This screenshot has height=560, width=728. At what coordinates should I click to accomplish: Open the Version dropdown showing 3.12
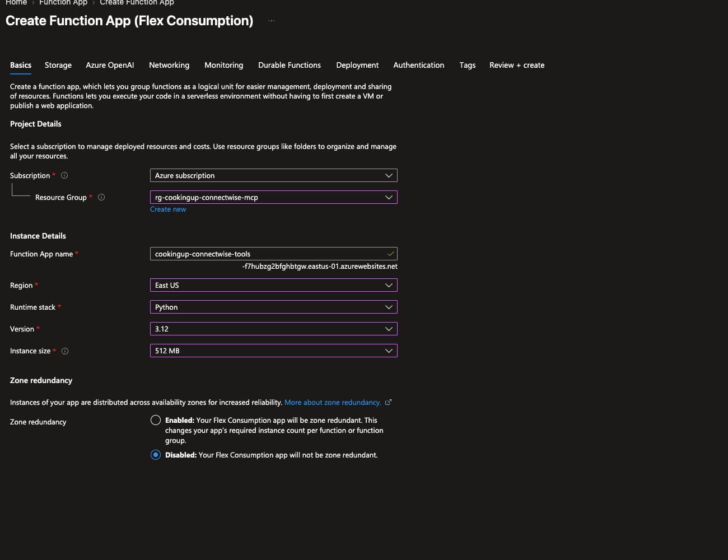(273, 329)
